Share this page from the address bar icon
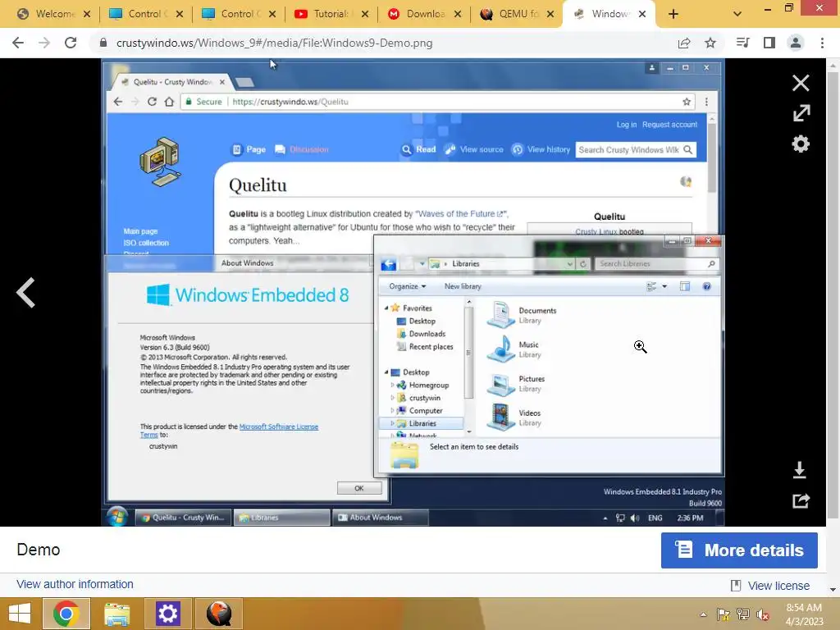 pos(684,43)
